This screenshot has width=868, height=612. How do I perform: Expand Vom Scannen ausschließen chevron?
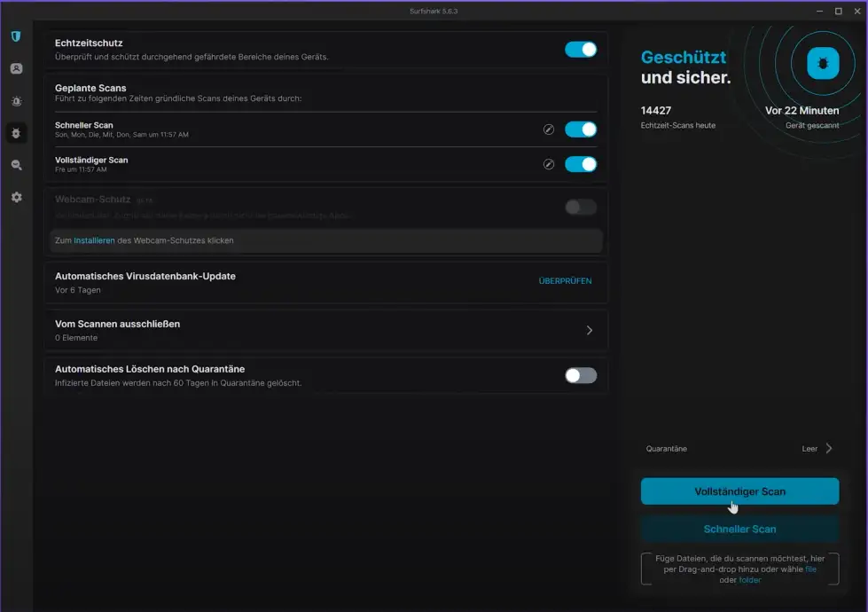pyautogui.click(x=590, y=330)
